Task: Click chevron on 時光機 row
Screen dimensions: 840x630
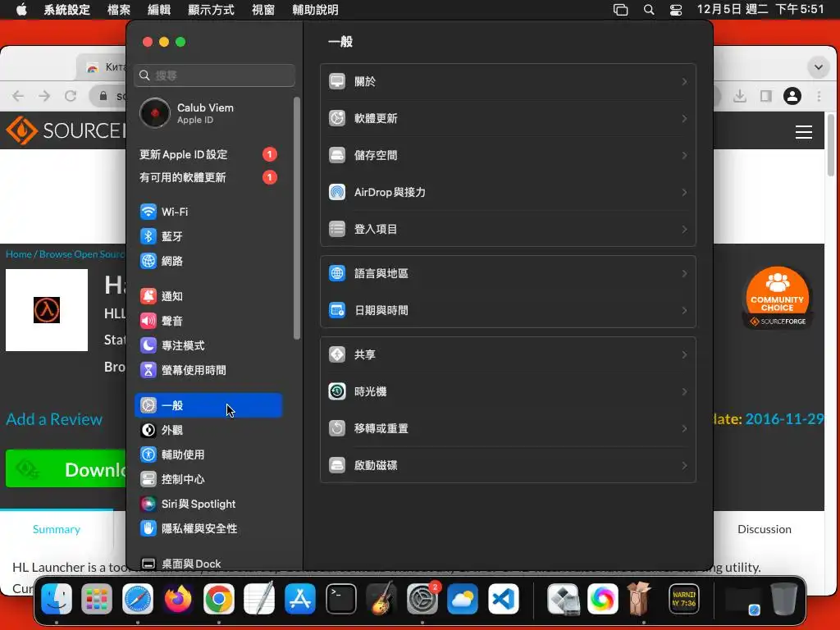Action: click(x=684, y=391)
